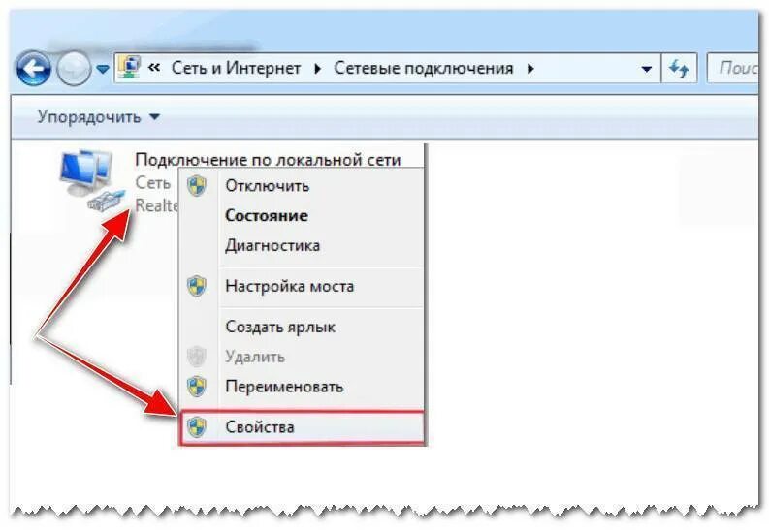
Task: Click shield icon beside Отключить
Action: click(197, 186)
